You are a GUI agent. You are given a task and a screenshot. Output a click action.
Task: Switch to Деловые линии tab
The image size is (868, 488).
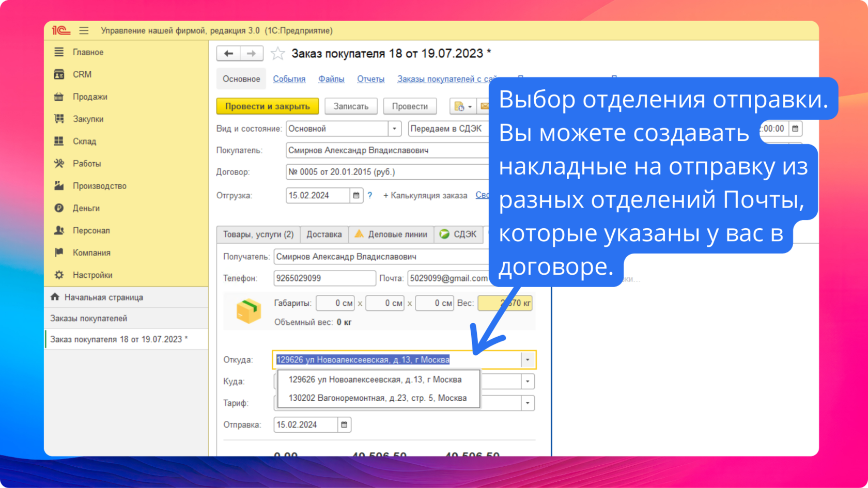[x=391, y=234]
